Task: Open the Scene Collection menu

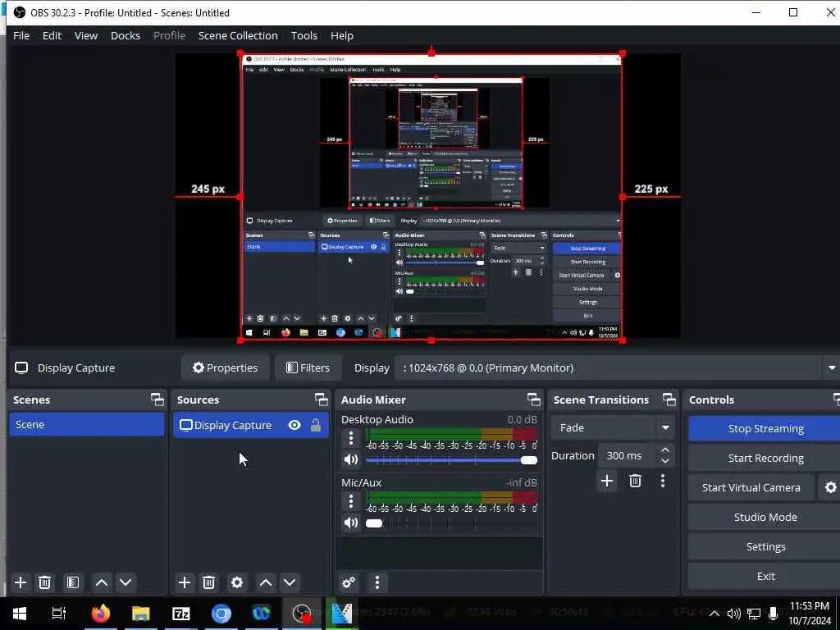Action: pos(238,35)
